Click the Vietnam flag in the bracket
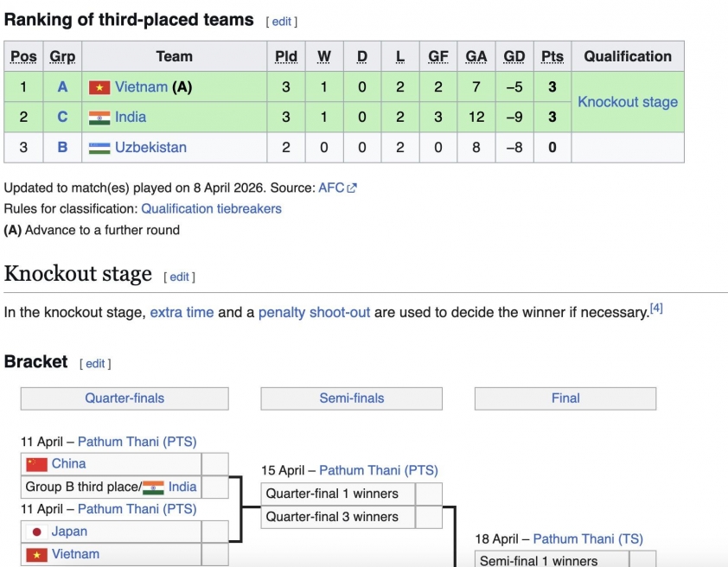The width and height of the screenshot is (728, 567). click(x=36, y=555)
